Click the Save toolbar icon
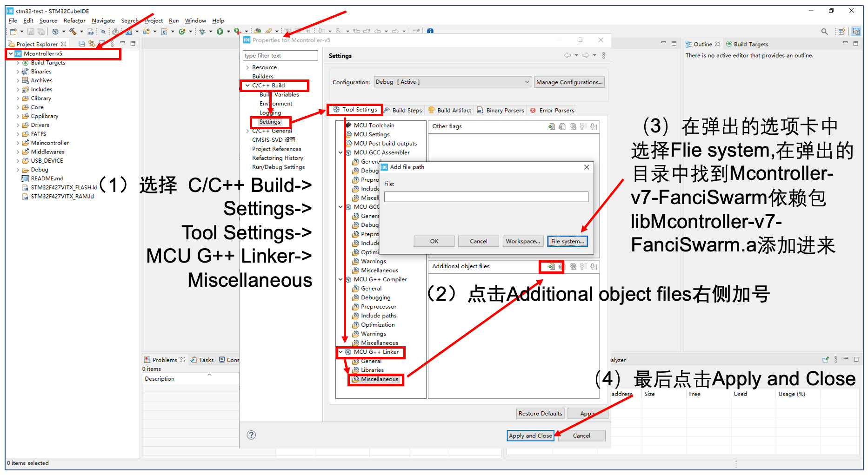868x475 pixels. click(31, 32)
